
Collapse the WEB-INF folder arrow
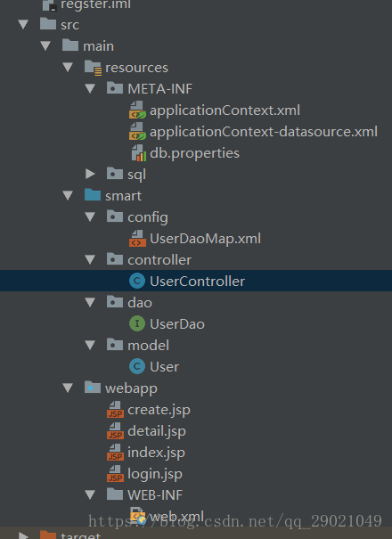90,494
